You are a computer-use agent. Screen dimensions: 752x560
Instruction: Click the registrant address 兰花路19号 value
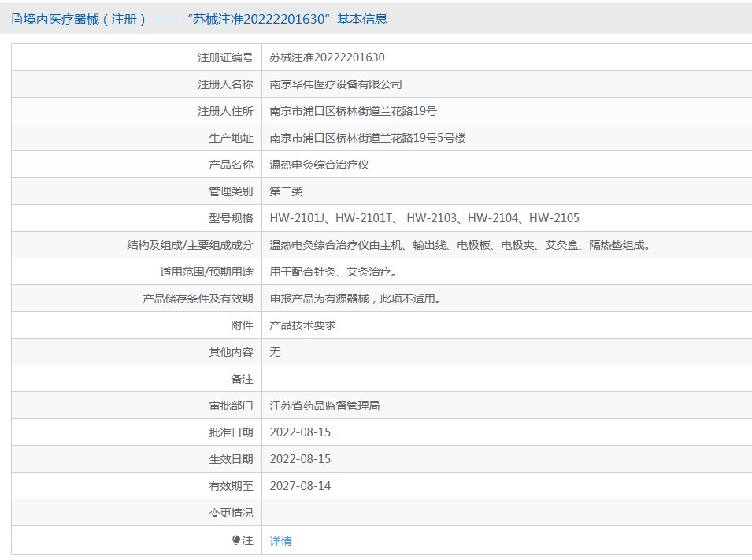click(x=353, y=111)
